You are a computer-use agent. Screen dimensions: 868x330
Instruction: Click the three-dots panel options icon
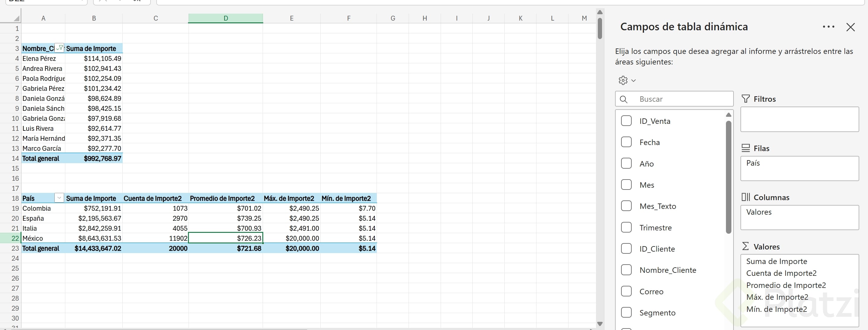[x=828, y=27]
